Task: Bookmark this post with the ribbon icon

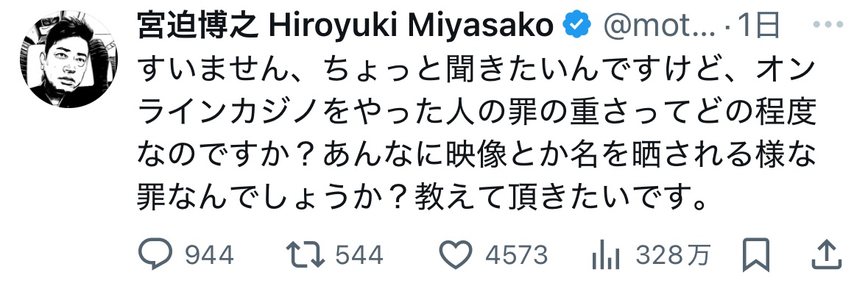Action: point(755,255)
